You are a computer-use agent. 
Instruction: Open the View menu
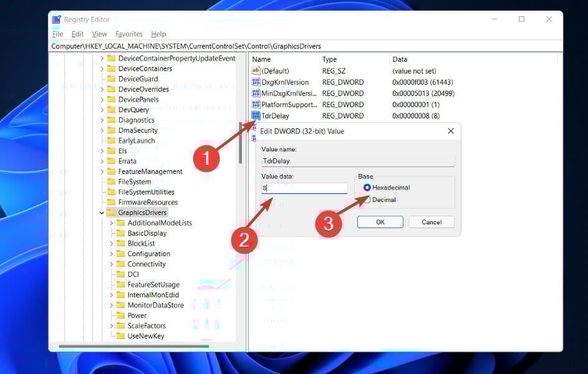click(x=99, y=34)
